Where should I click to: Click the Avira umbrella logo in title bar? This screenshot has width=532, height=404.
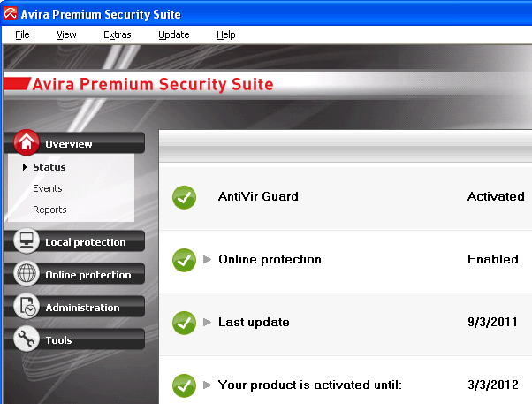point(11,13)
